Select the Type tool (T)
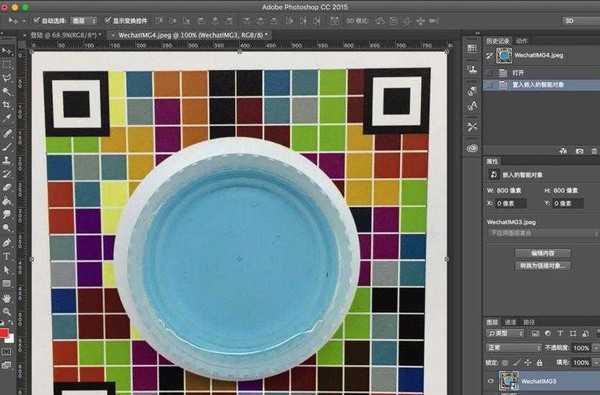 click(7, 256)
